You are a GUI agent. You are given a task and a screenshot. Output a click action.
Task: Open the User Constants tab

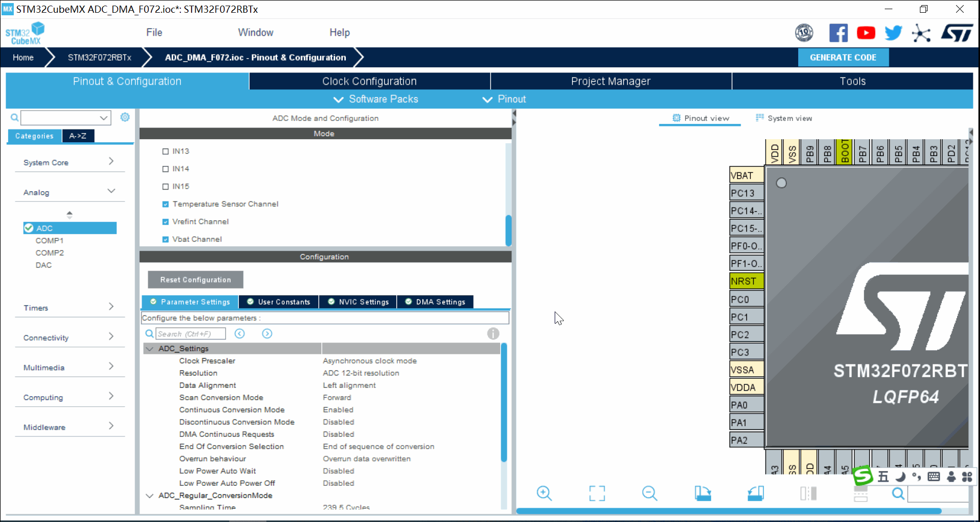(x=279, y=302)
